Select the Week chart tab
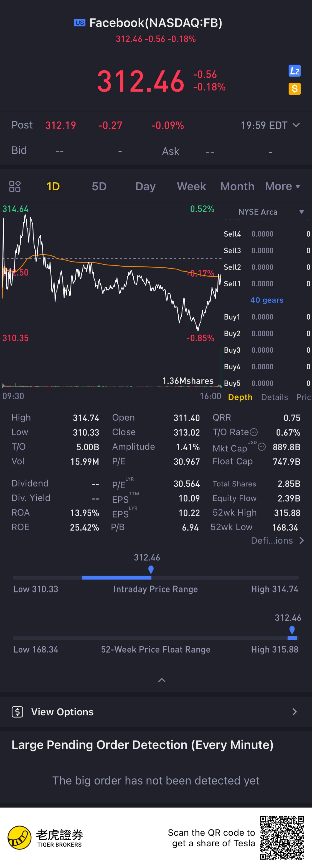The image size is (312, 868). (191, 186)
